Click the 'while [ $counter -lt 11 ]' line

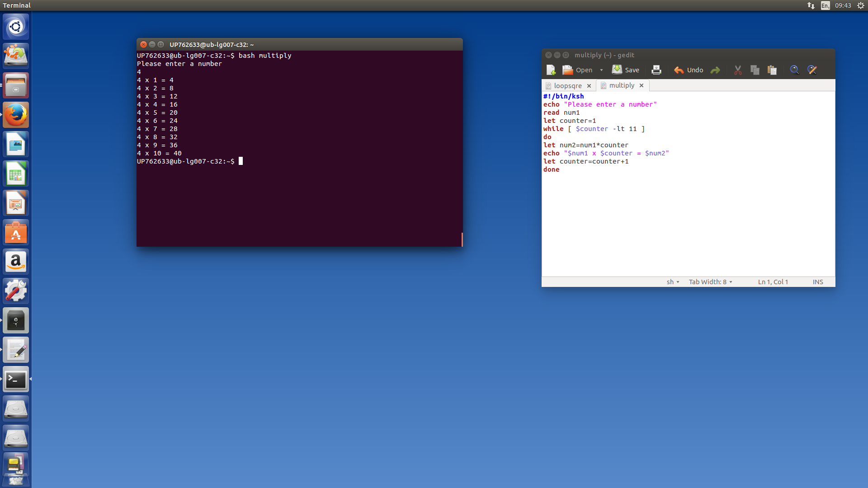tap(594, 129)
